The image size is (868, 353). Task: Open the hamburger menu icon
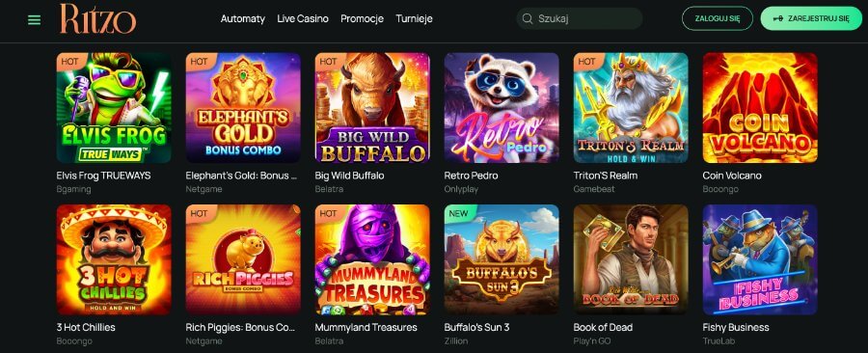[35, 20]
